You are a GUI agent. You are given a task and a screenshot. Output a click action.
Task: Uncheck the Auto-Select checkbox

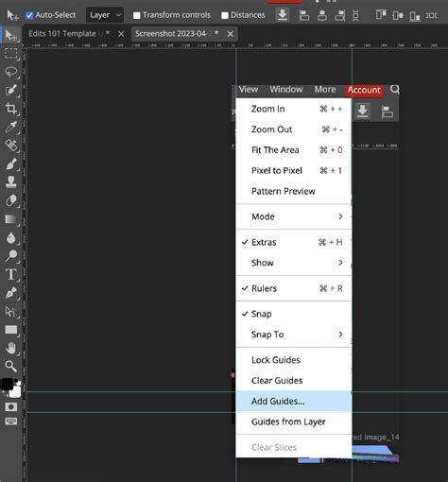coord(29,15)
